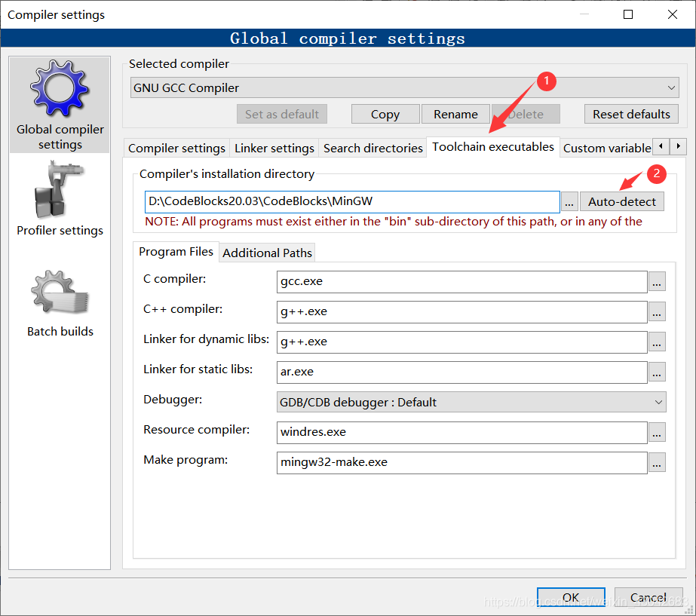This screenshot has height=616, width=696.
Task: Click the Auto-detect button
Action: click(622, 202)
